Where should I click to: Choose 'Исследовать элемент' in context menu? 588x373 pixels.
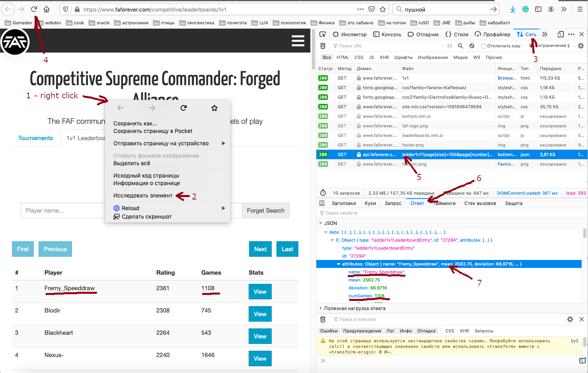click(143, 195)
